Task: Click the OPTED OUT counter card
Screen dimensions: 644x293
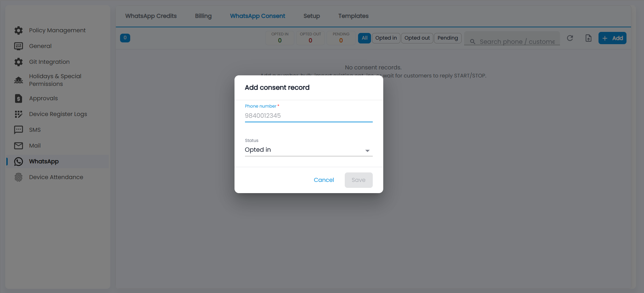Action: 310,38
